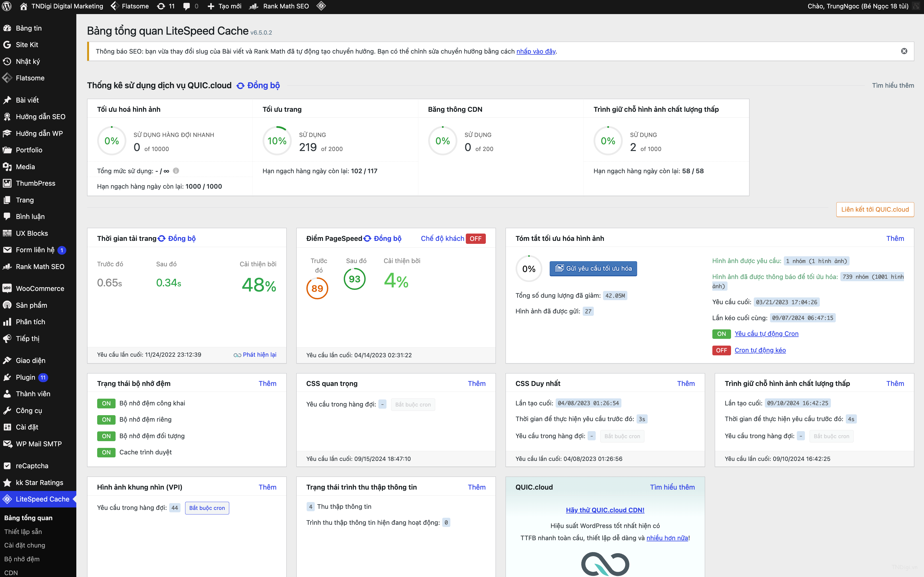Open the Flatsome toolbar icon

114,6
